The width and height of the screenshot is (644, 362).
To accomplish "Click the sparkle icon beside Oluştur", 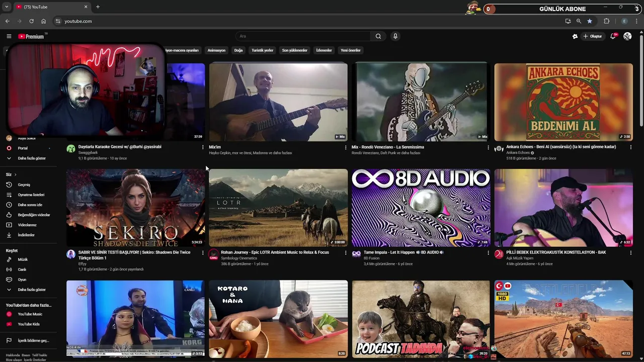I will 575,36.
